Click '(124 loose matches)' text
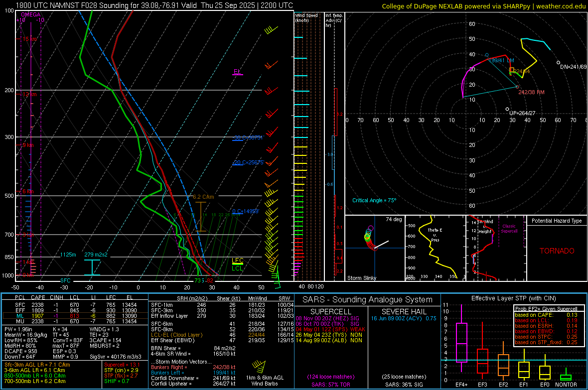Viewport: 588px width, 390px height. tap(331, 377)
